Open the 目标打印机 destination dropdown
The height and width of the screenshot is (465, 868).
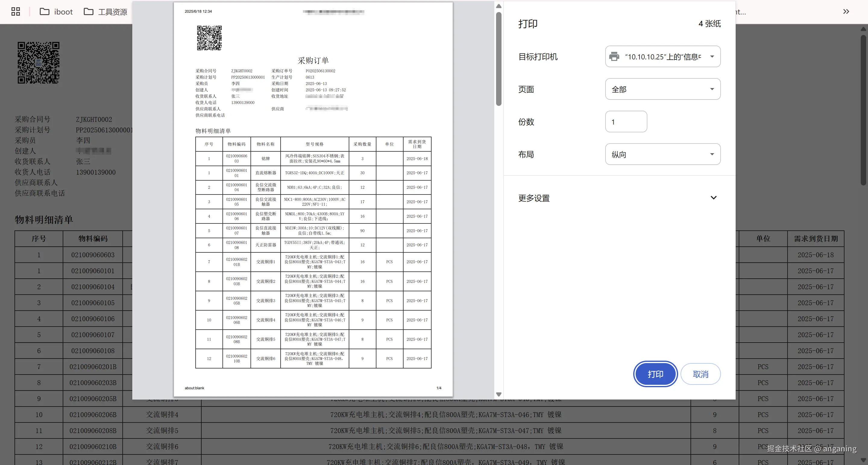coord(662,56)
